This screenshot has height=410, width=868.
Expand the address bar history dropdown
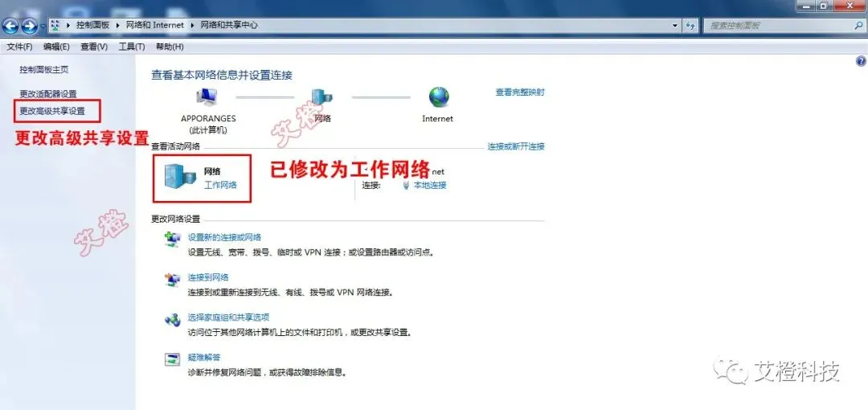(x=675, y=26)
